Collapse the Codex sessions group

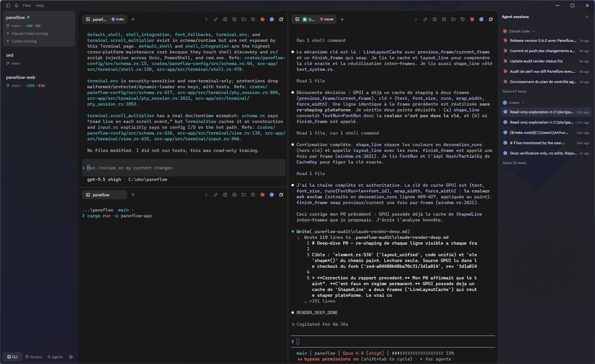(514, 103)
